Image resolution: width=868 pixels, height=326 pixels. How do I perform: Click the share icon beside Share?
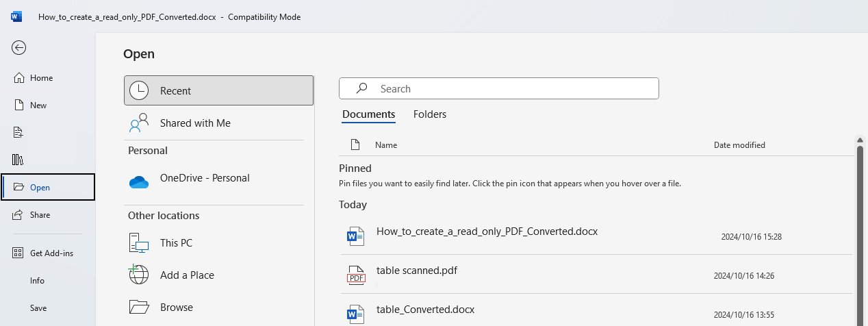click(19, 215)
